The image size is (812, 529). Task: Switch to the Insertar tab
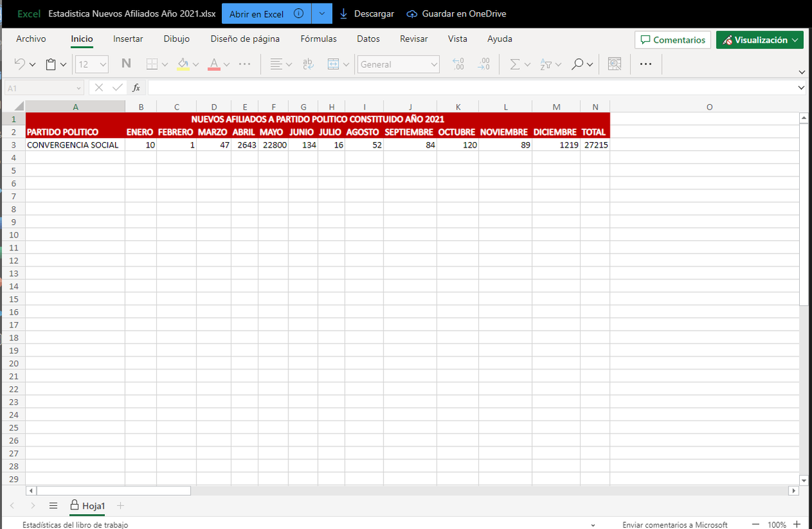128,39
